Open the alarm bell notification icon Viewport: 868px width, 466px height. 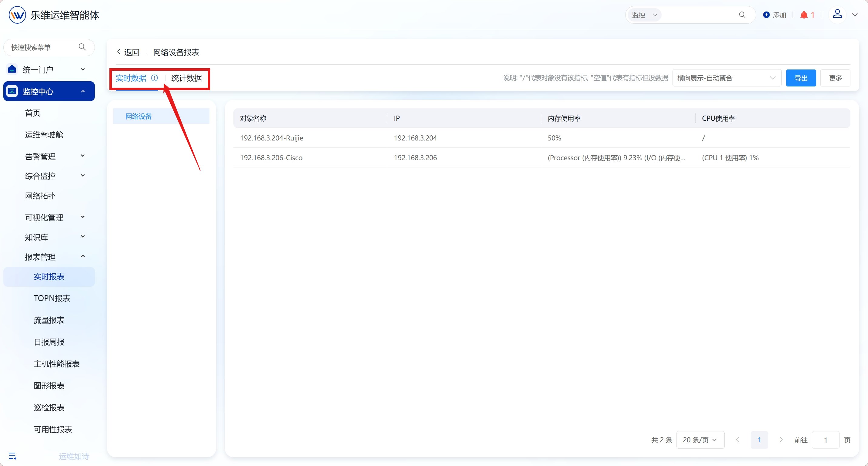[804, 15]
